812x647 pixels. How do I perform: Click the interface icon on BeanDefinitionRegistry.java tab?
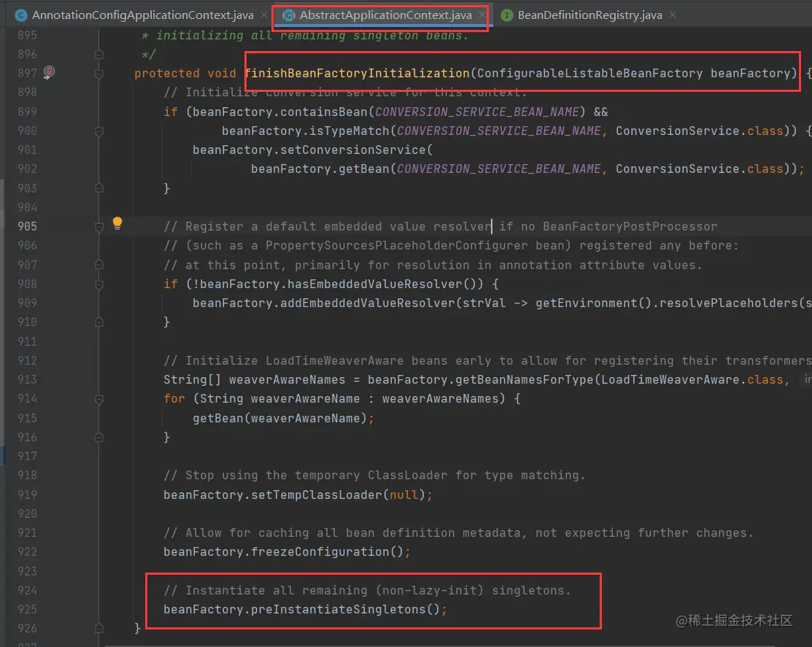coord(507,15)
